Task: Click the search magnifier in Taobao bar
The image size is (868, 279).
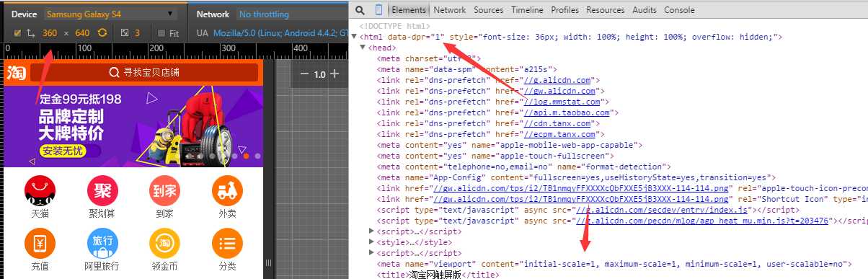Action: point(114,73)
